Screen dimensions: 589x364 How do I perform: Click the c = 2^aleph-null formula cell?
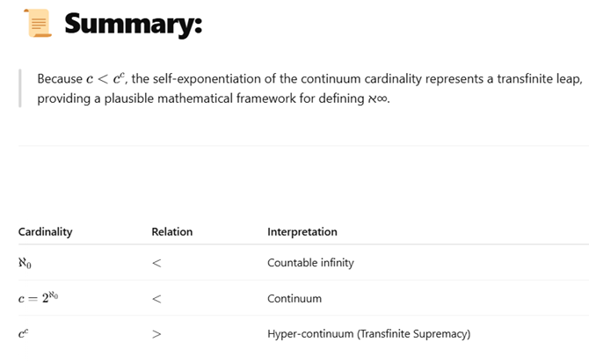pyautogui.click(x=39, y=298)
